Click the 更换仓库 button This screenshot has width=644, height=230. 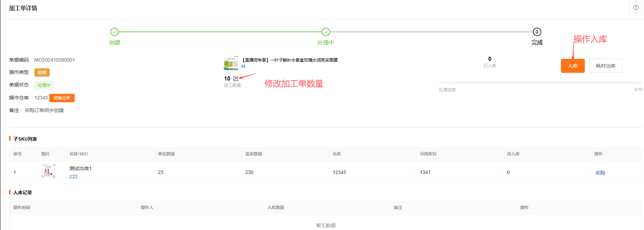point(62,98)
